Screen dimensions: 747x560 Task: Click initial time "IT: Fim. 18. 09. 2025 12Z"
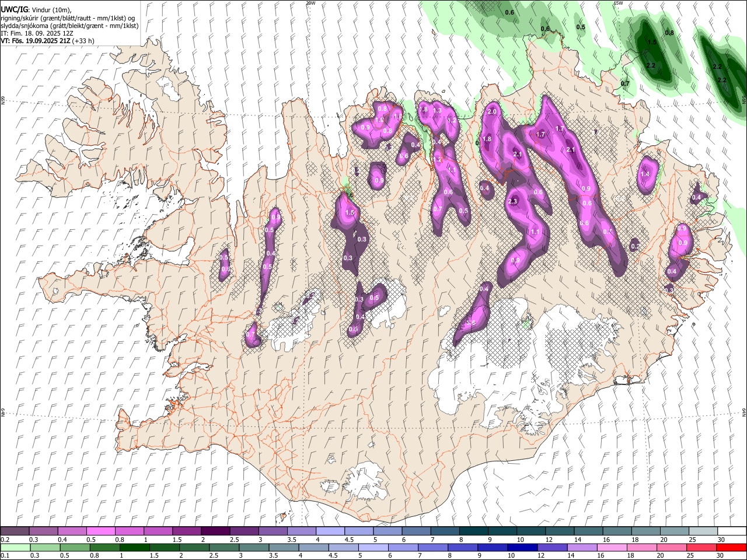(37, 33)
